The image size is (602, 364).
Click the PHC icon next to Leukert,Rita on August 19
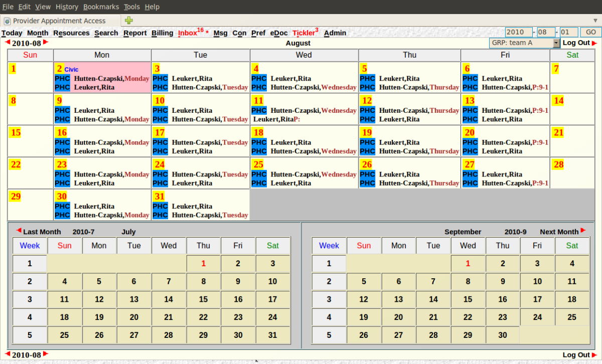368,142
